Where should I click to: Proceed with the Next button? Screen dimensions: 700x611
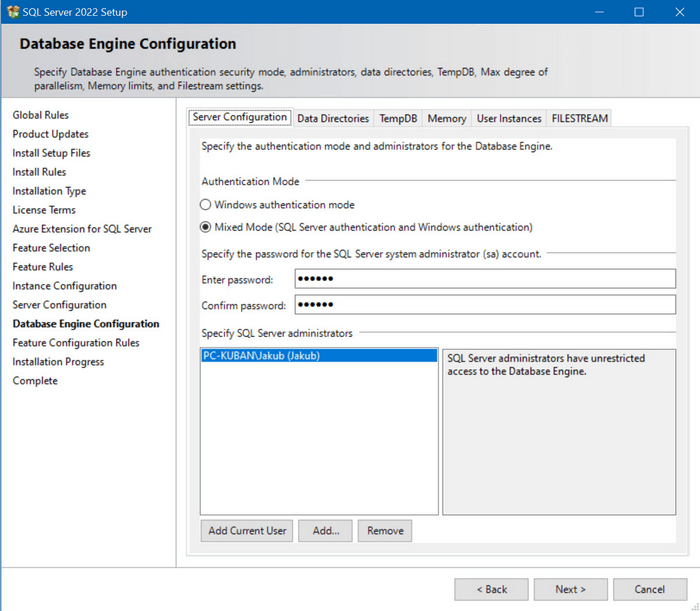570,589
